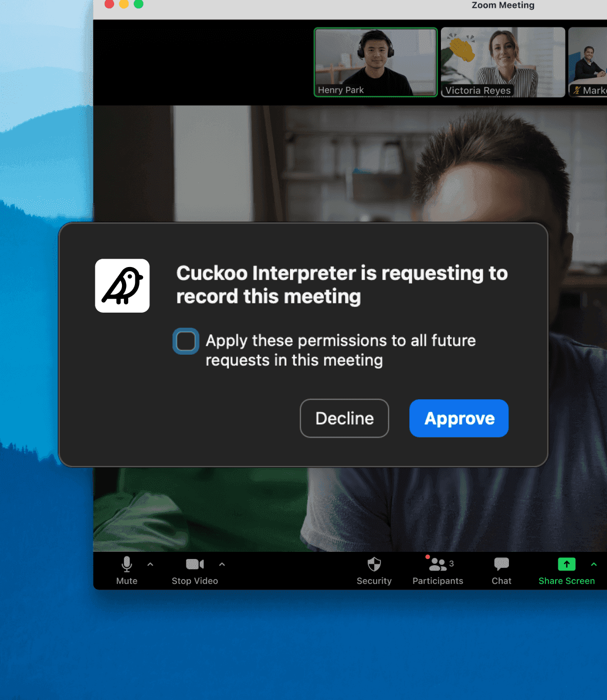
Task: Click the clapping hands reaction on Victoria's video
Action: point(462,49)
